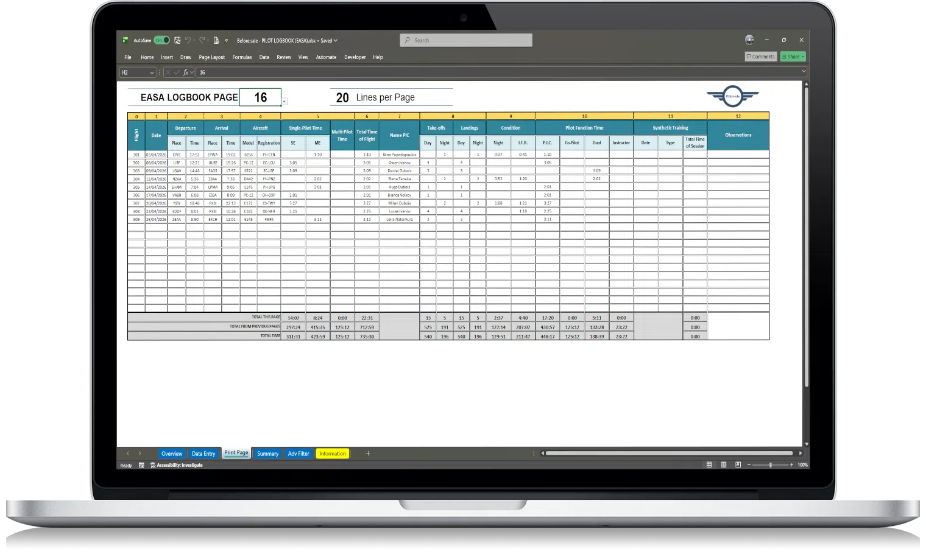Image resolution: width=926 pixels, height=560 pixels.
Task: Expand the formula bar
Action: pyautogui.click(x=804, y=72)
